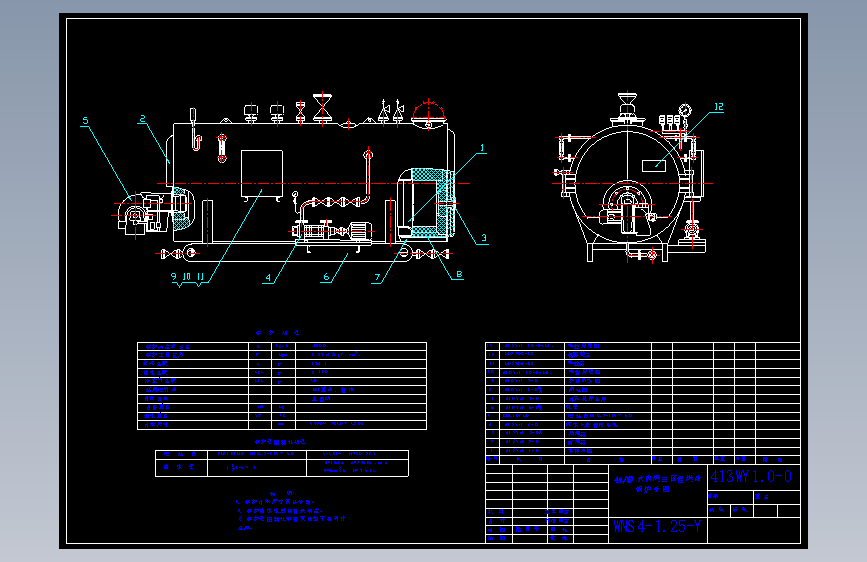This screenshot has width=867, height=562.
Task: Click callout number 9 at the bottom left
Action: 174,277
